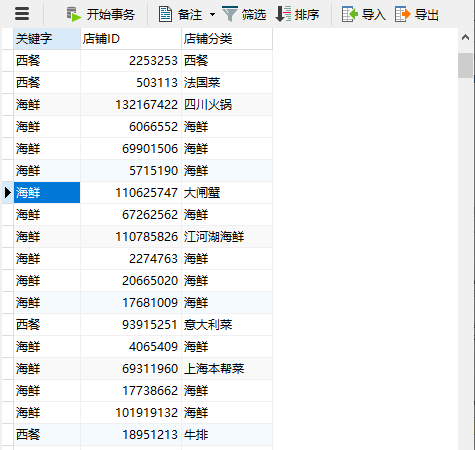This screenshot has height=450, width=475.
Task: Click the 开始事务 button text
Action: click(111, 15)
